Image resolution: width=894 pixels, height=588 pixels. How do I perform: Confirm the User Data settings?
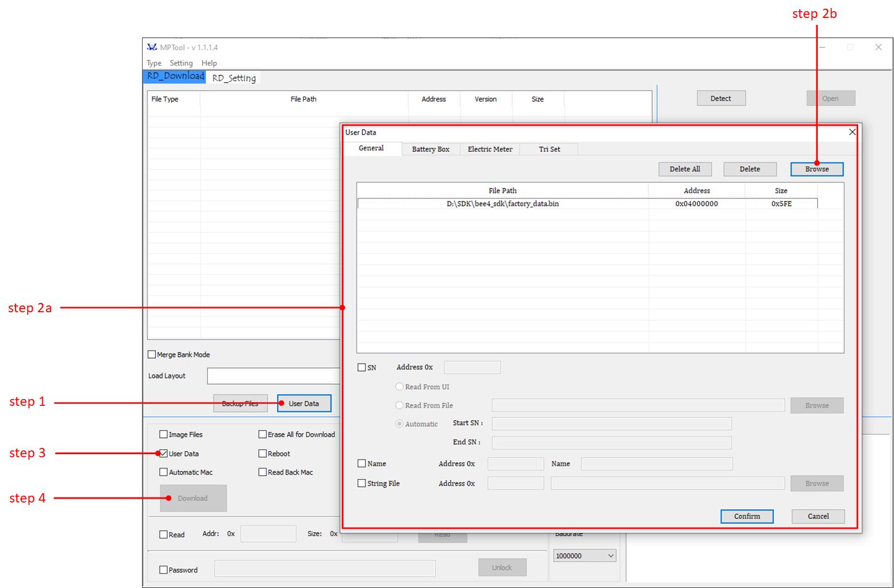tap(746, 516)
